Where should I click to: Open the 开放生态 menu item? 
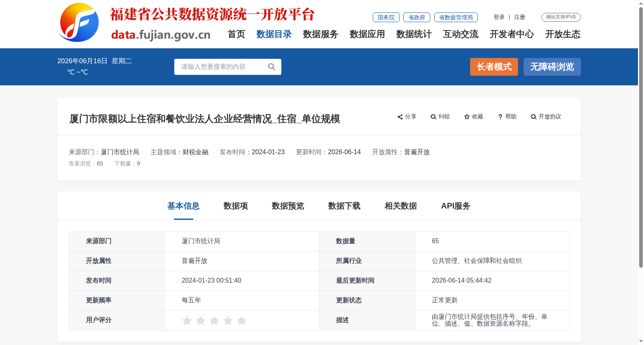[563, 34]
